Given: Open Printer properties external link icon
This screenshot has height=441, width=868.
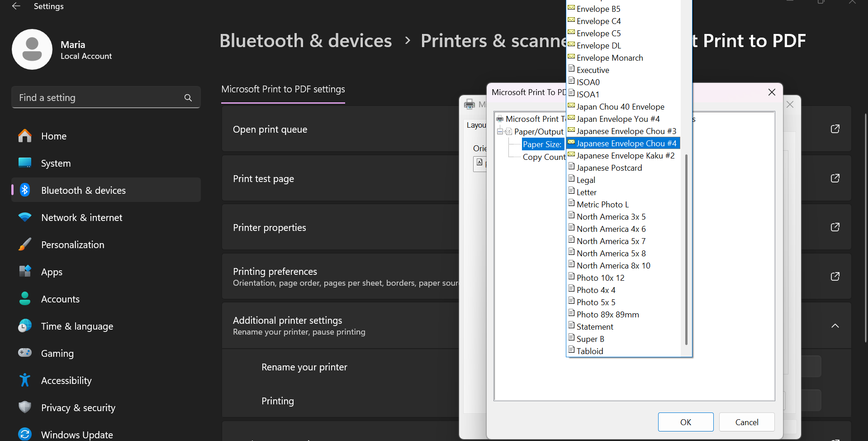Looking at the screenshot, I should [835, 227].
